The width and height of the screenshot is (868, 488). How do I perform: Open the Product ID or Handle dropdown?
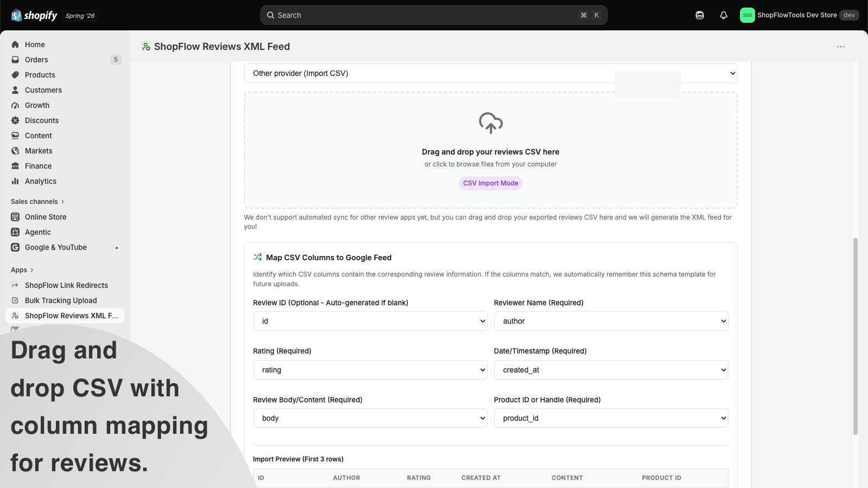pyautogui.click(x=611, y=418)
